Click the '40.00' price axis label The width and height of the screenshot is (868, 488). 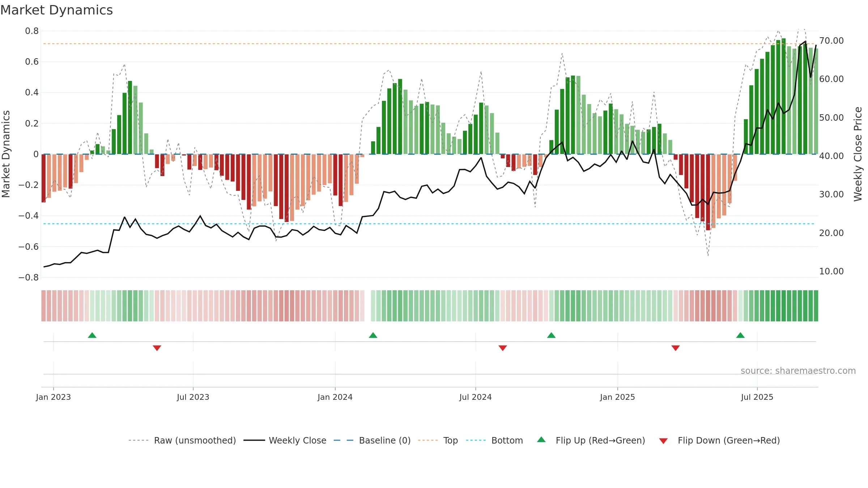tap(831, 156)
